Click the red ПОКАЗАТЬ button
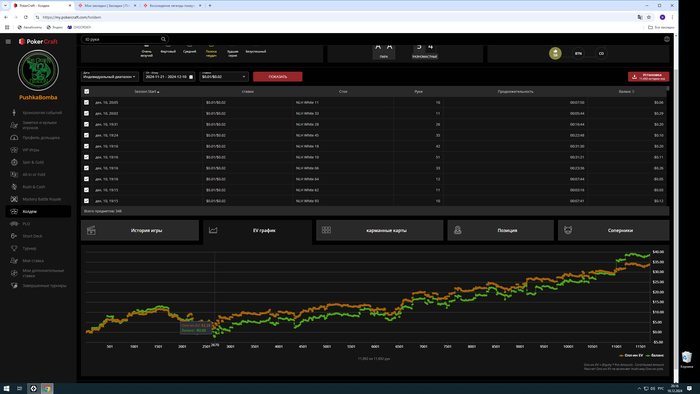Image resolution: width=700 pixels, height=394 pixels. pos(278,77)
